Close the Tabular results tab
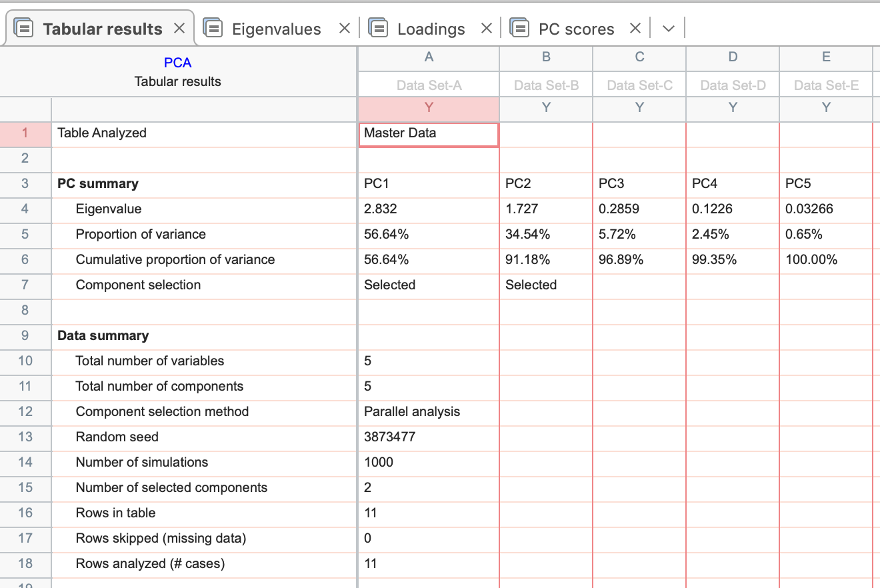The image size is (880, 588). pos(179,29)
